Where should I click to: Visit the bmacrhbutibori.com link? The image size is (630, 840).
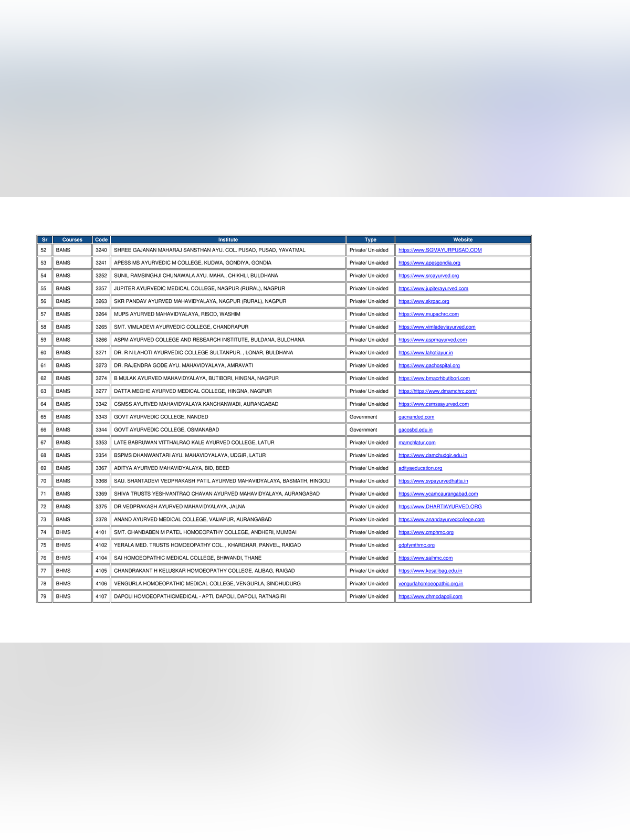pos(434,379)
